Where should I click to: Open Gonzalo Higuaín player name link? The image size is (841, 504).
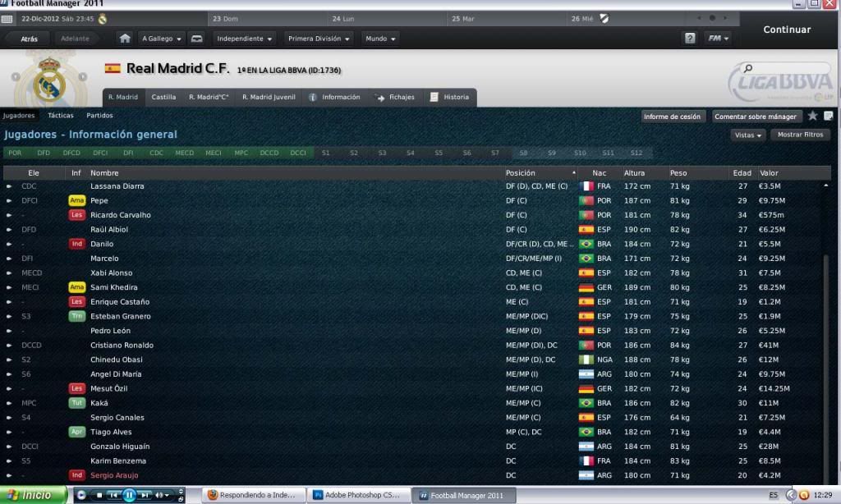pos(120,447)
